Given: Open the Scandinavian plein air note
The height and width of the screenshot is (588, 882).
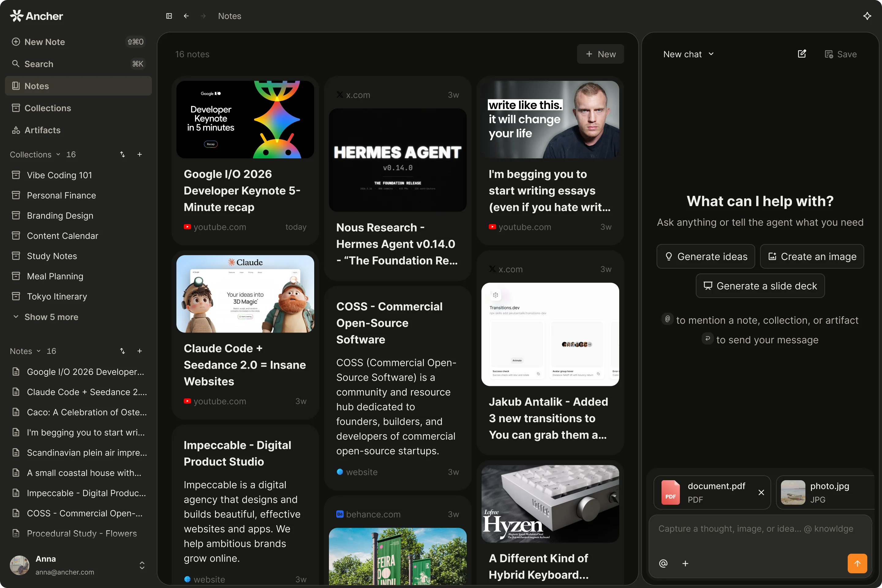Looking at the screenshot, I should 78,453.
